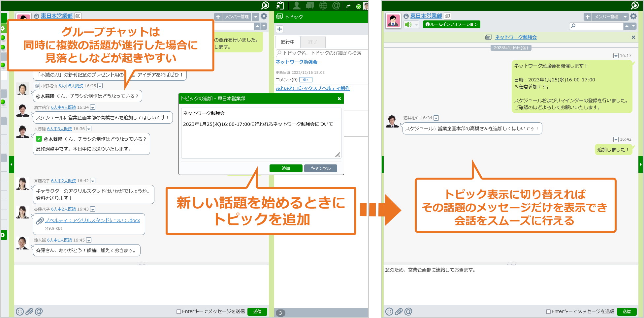Screen dimensions: 644x318
Task: Open メンバー管理 dropdown arrow in left chat header
Action: (256, 16)
